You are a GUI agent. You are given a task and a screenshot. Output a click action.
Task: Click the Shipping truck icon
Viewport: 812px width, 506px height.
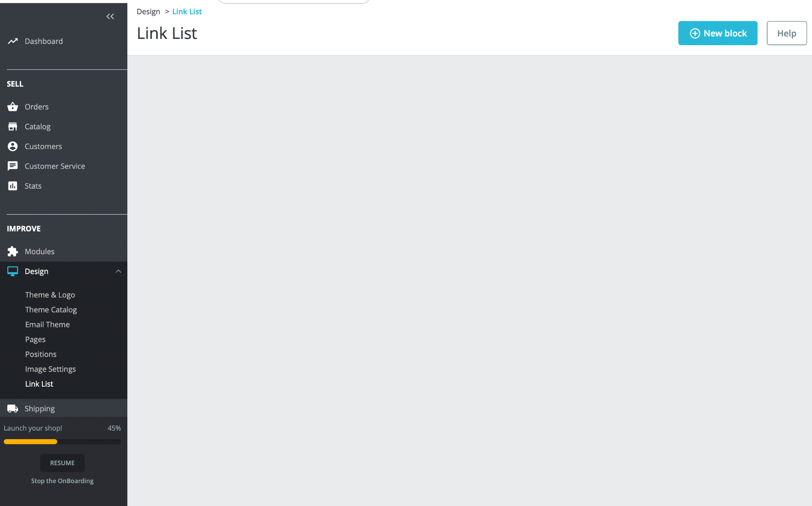point(13,409)
